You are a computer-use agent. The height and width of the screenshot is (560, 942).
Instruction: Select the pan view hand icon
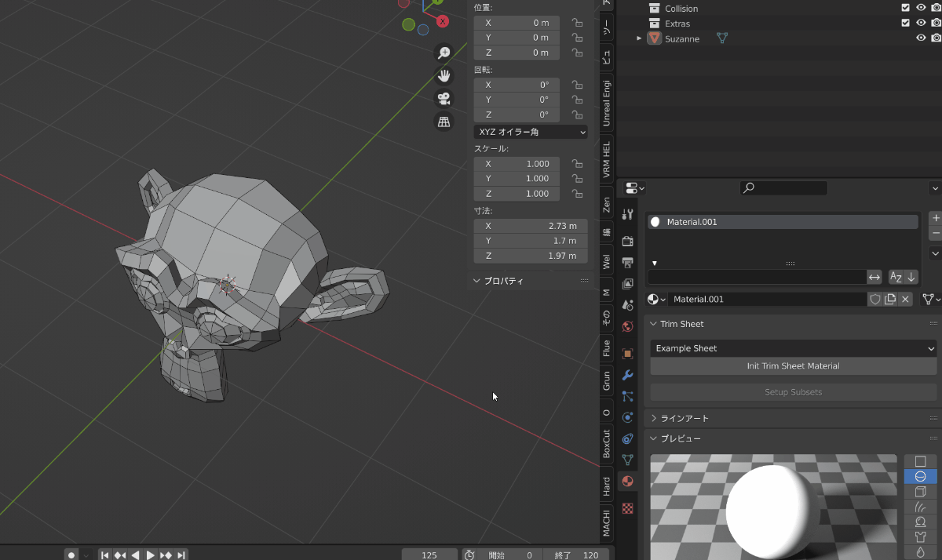coord(444,76)
